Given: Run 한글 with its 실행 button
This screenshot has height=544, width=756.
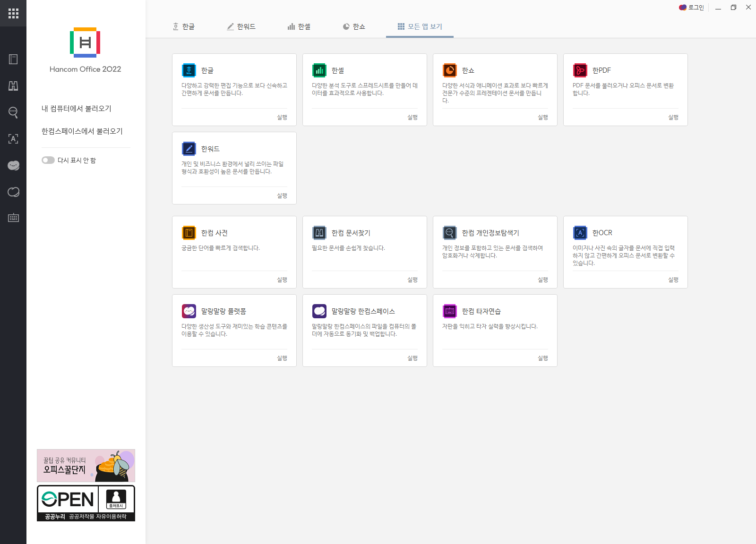Looking at the screenshot, I should tap(282, 117).
